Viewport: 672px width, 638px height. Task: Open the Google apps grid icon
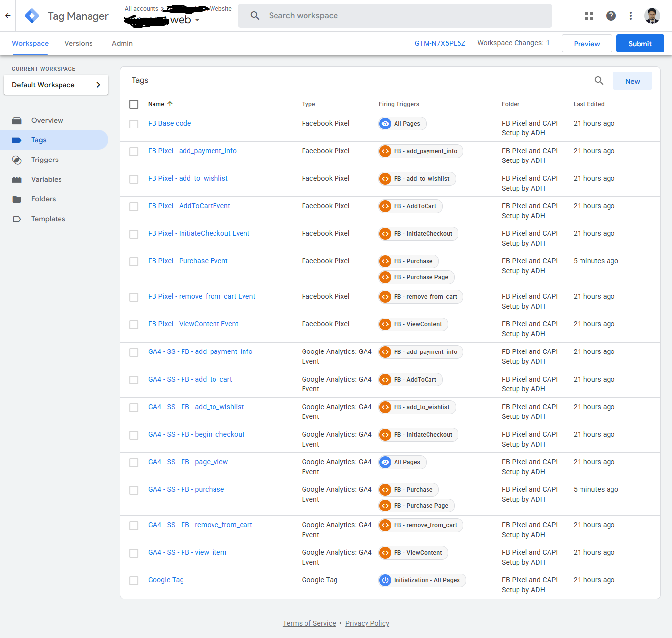589,16
